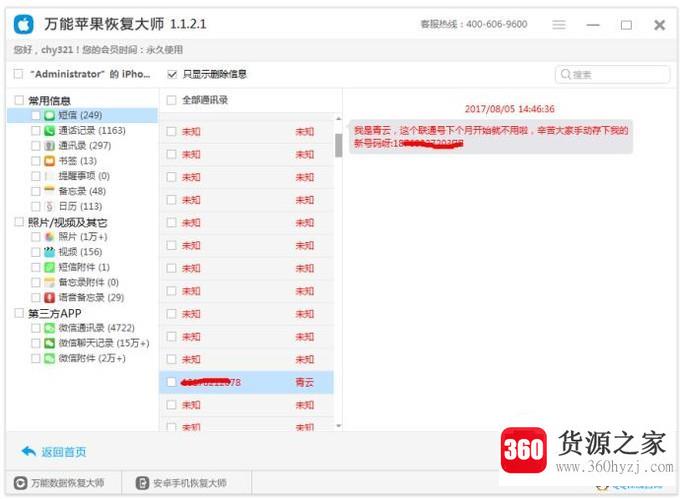Screen dimensions: 682x499
Task: Click the icon for 备忘录附件 (0)
Action: (50, 282)
